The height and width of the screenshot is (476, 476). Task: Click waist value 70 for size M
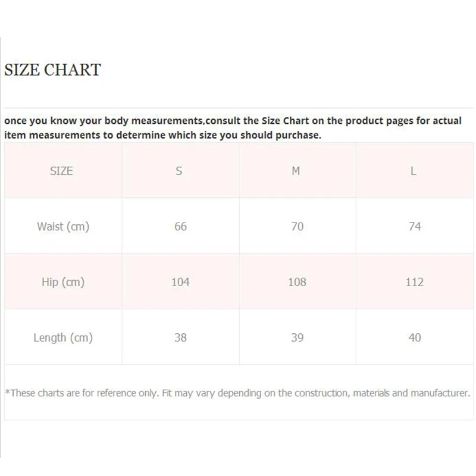coord(297,226)
